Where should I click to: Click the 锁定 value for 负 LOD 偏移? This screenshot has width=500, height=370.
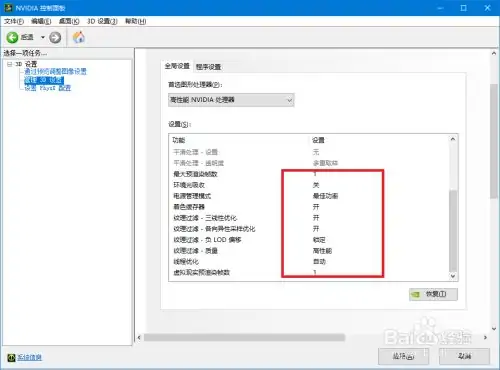tap(319, 240)
